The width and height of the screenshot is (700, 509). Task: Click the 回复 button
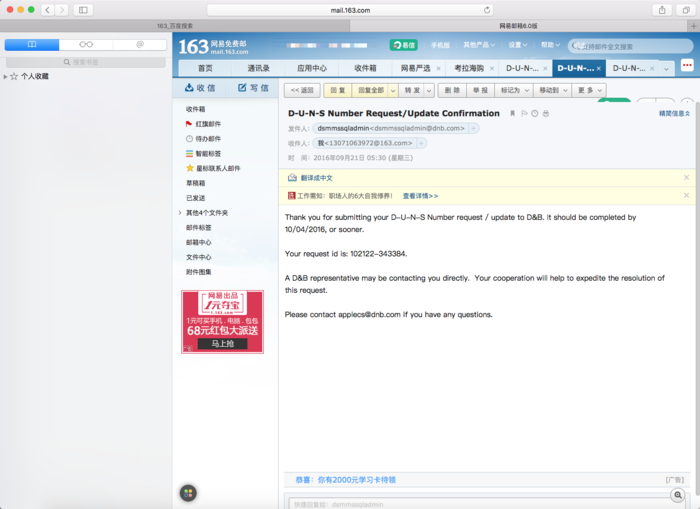click(x=338, y=90)
